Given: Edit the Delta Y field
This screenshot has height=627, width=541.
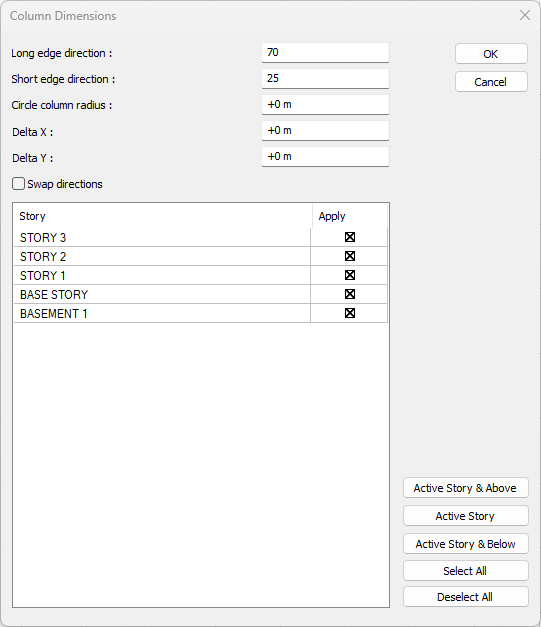Looking at the screenshot, I should [325, 156].
